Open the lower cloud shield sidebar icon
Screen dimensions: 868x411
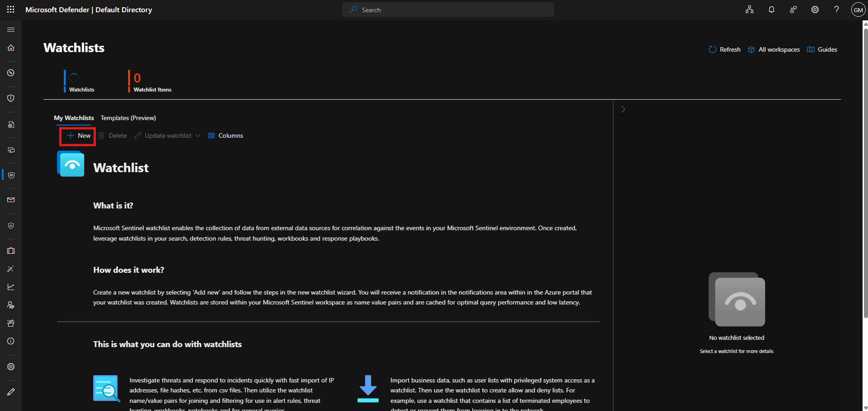11,226
